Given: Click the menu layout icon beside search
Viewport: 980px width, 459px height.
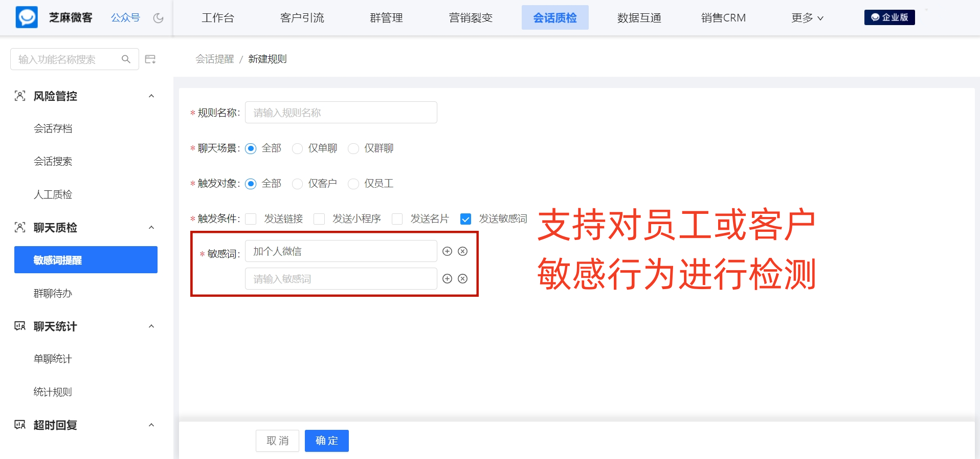Looking at the screenshot, I should (150, 59).
